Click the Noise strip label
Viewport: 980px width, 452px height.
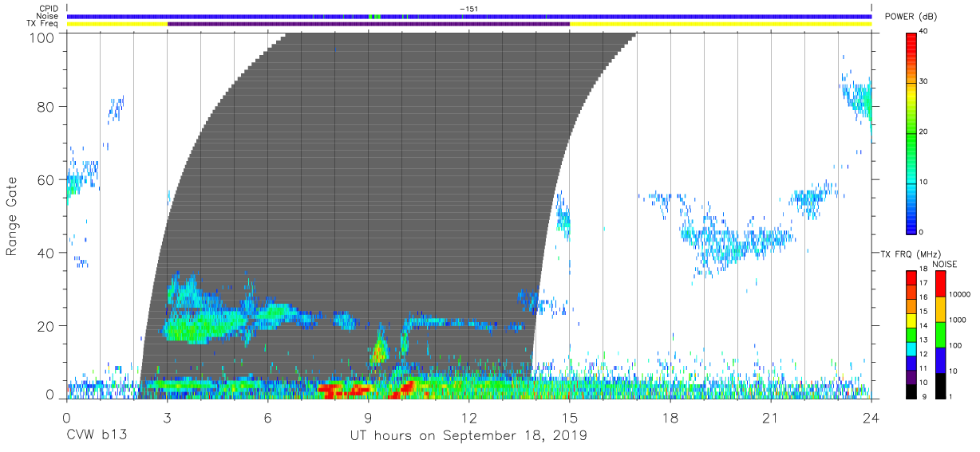[x=49, y=16]
